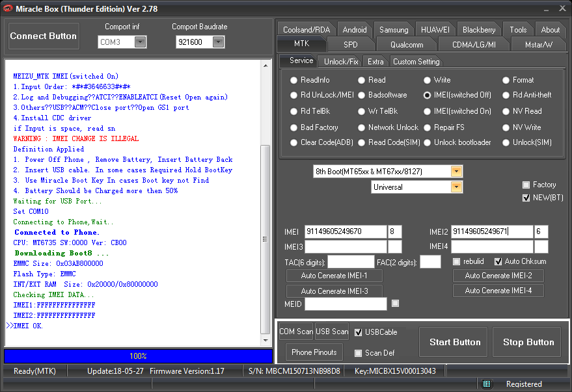
Task: Click Auto Cenerate IMEI-2 button
Action: tap(498, 276)
